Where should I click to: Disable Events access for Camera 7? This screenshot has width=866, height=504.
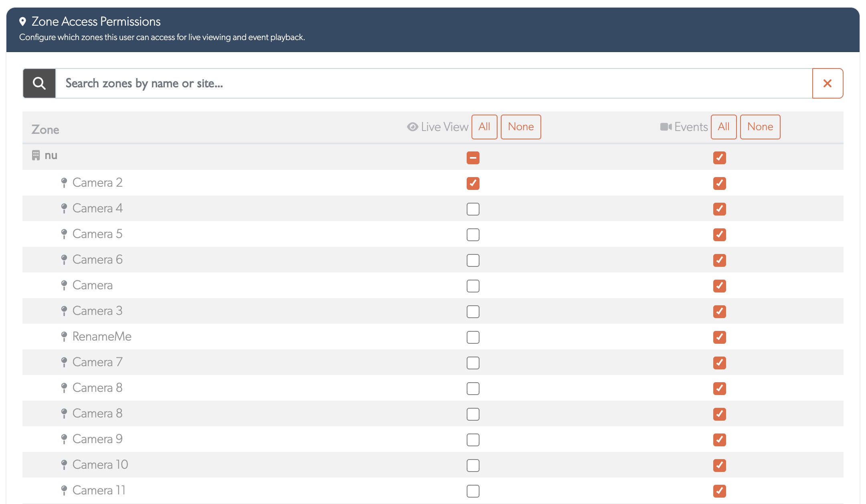(719, 363)
